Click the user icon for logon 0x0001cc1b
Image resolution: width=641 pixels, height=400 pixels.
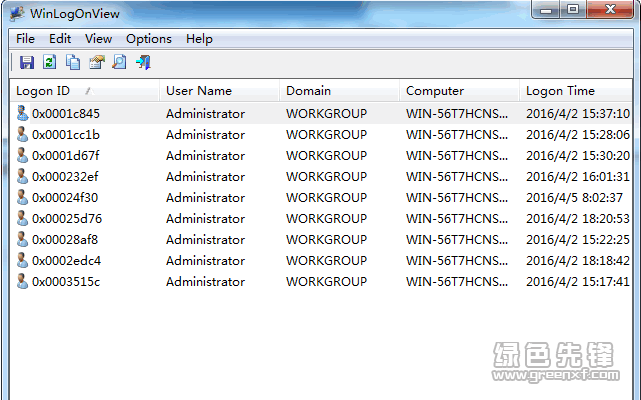(x=22, y=134)
